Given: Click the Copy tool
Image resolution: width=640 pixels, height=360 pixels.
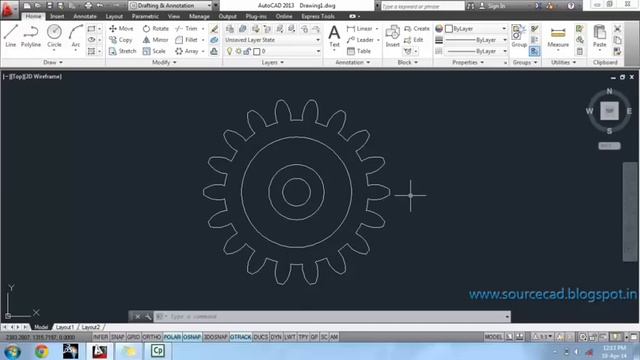Looking at the screenshot, I should coord(120,40).
